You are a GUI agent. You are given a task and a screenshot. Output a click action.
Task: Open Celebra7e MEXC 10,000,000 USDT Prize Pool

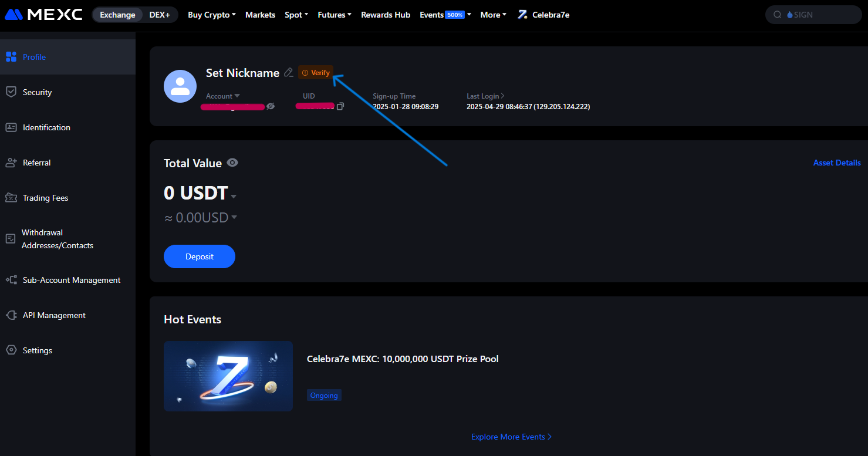[x=403, y=359]
